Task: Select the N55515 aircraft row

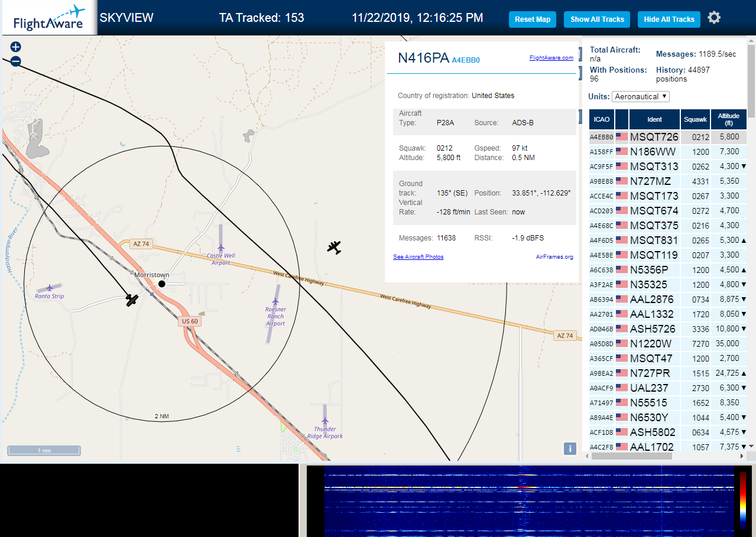Action: [668, 402]
